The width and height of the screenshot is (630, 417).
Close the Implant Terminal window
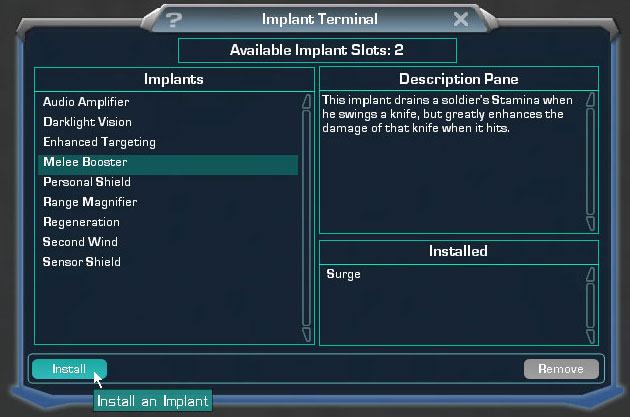(x=460, y=19)
